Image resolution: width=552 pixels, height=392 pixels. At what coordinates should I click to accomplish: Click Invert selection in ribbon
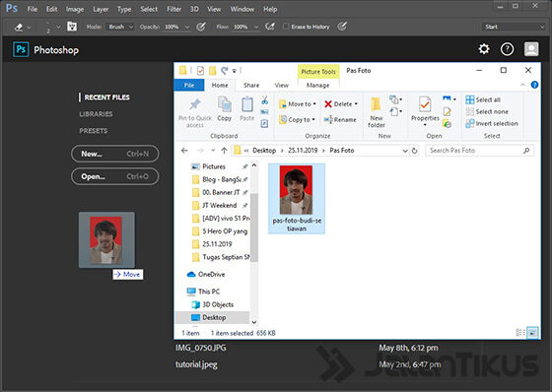492,123
